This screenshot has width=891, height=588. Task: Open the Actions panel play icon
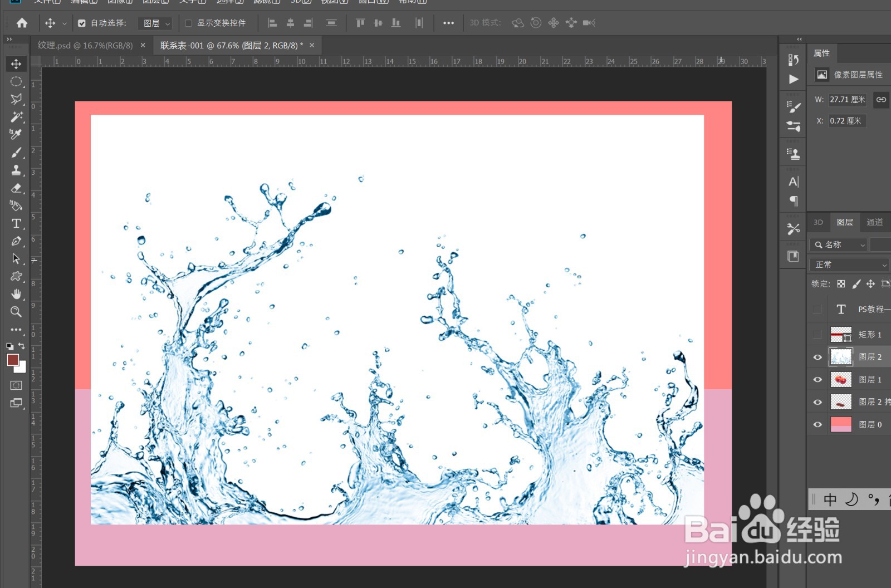[794, 80]
